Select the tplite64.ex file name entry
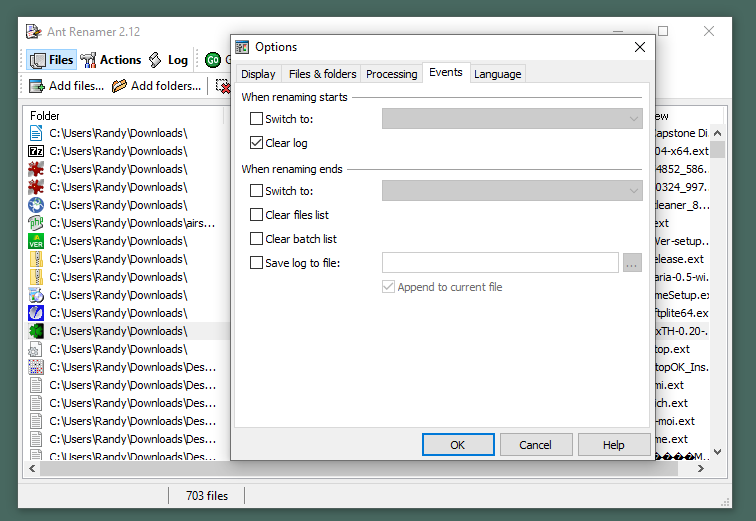Viewport: 756px width, 521px height. click(x=682, y=313)
